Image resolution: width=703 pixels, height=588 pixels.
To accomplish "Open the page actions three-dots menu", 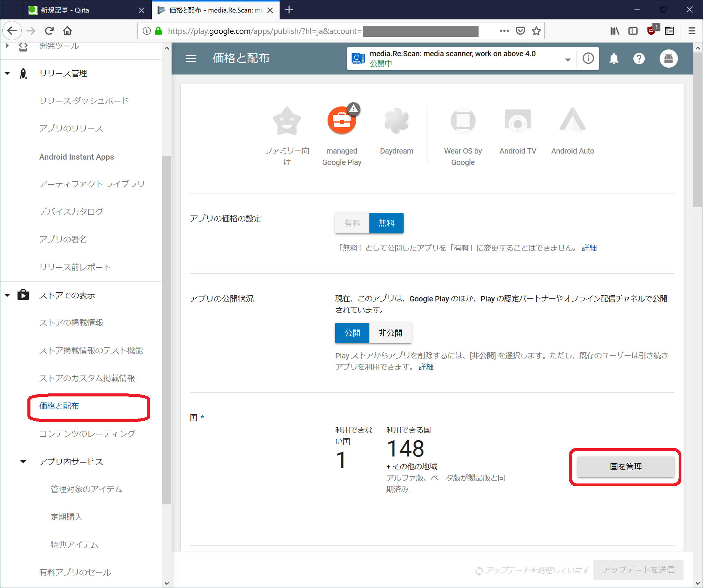I will [x=504, y=31].
